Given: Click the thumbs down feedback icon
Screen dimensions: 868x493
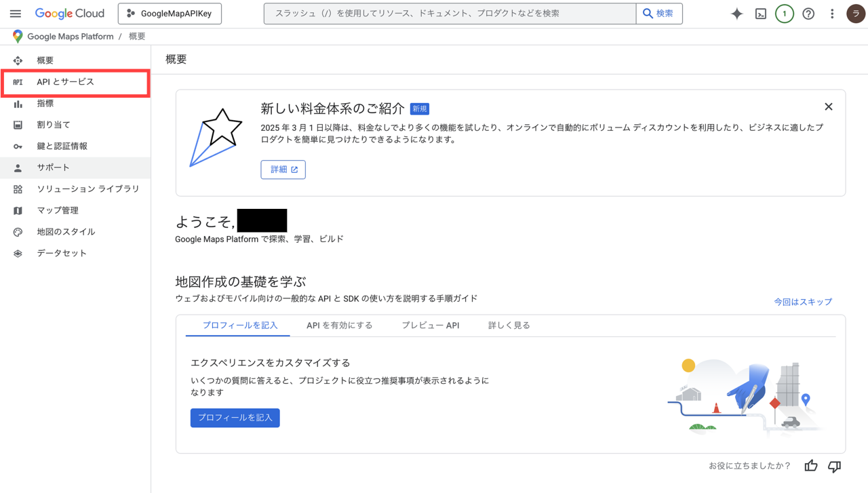Looking at the screenshot, I should (x=834, y=466).
